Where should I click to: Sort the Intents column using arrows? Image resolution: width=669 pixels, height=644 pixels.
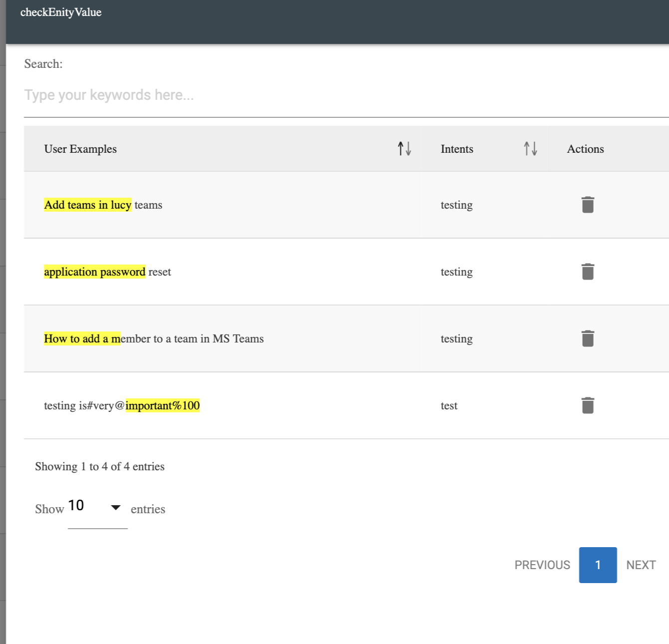(530, 149)
